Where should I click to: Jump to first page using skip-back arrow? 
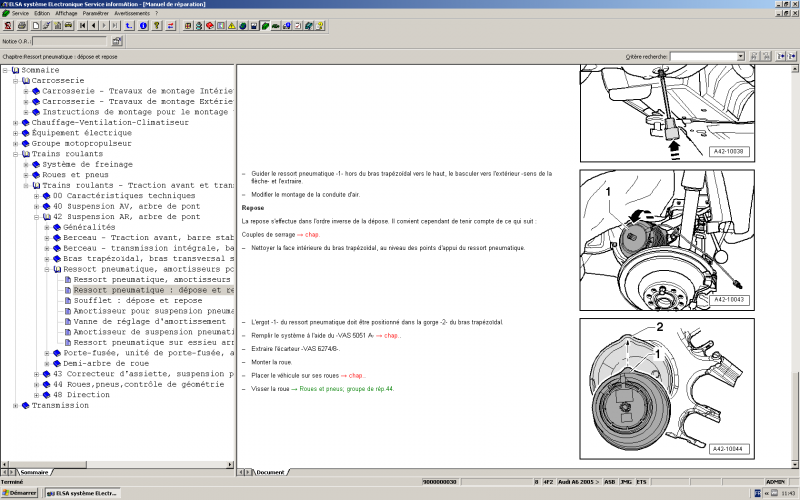83,26
